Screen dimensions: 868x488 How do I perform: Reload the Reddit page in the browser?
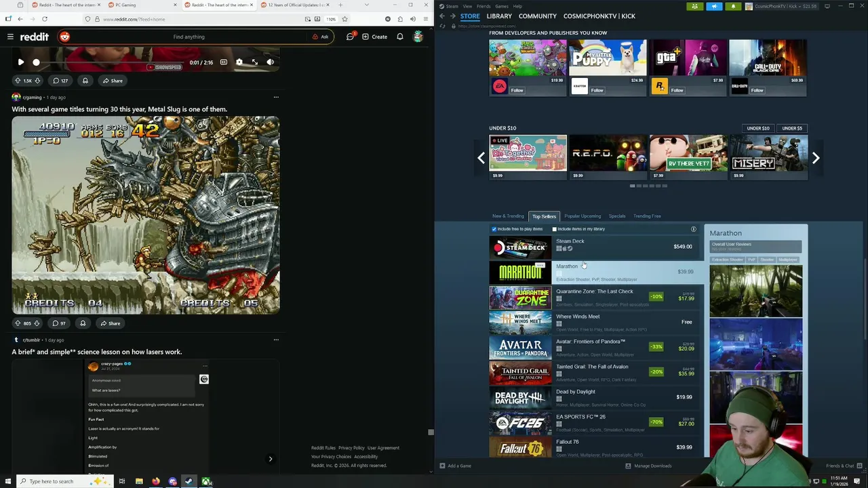[45, 19]
